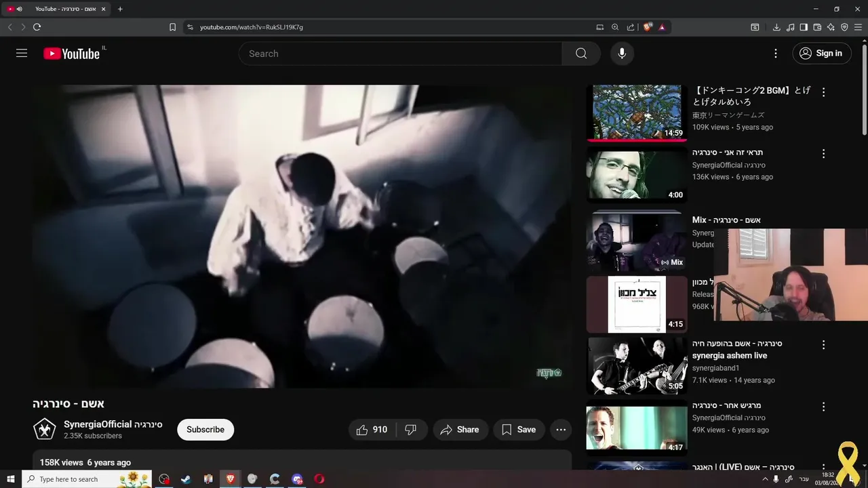The width and height of the screenshot is (868, 488).
Task: Click the tray microphone icon
Action: (776, 479)
